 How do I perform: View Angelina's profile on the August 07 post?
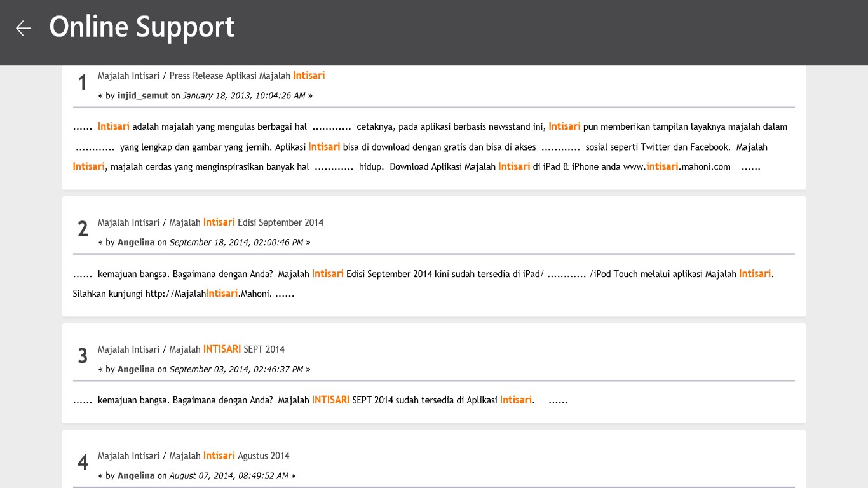click(136, 476)
